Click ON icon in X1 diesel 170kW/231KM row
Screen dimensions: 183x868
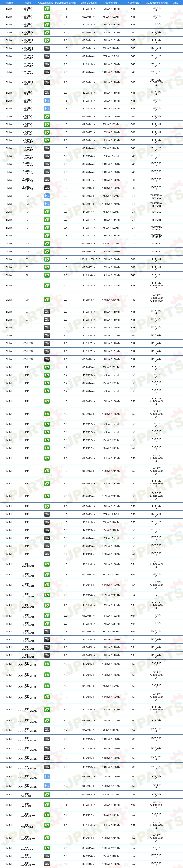(x=47, y=336)
